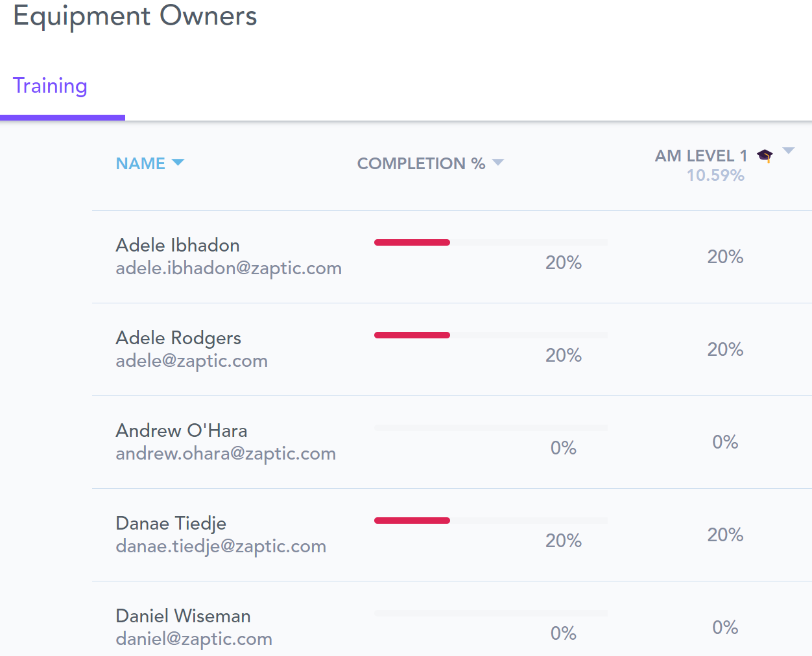The width and height of the screenshot is (812, 656).
Task: Open Adele Ibhadon's name entry
Action: click(x=178, y=245)
